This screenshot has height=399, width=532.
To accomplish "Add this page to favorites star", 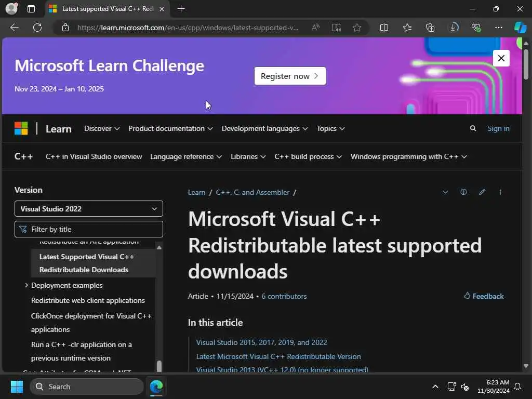I will pos(356,28).
